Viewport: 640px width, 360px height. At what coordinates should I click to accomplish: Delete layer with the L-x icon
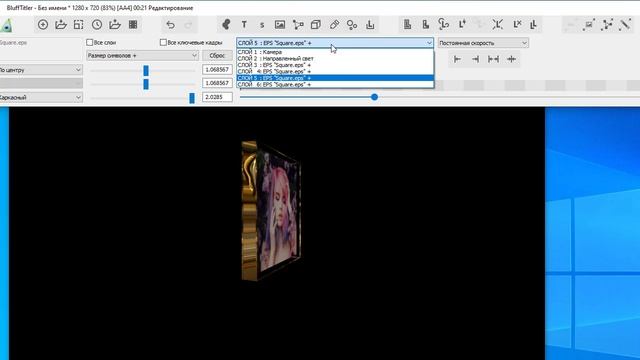[517, 24]
